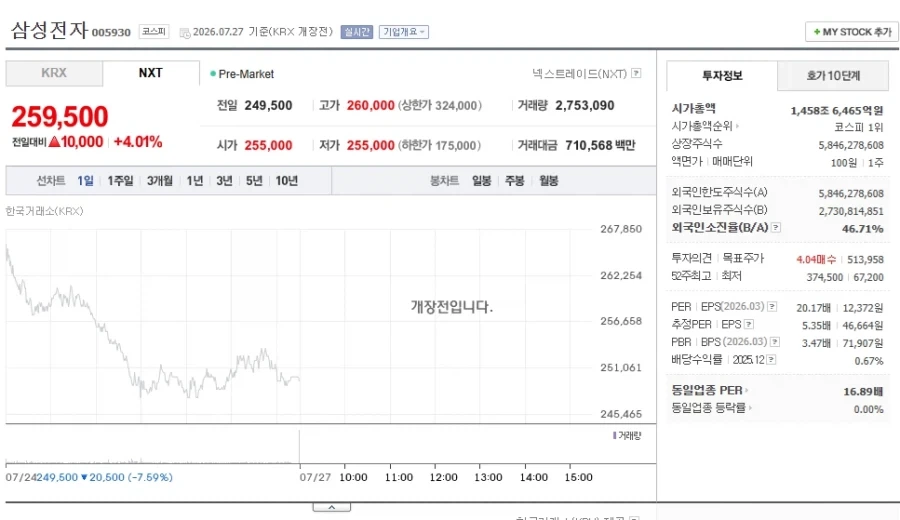
Task: Click the MY STOCK 추가 button
Action: coord(852,32)
